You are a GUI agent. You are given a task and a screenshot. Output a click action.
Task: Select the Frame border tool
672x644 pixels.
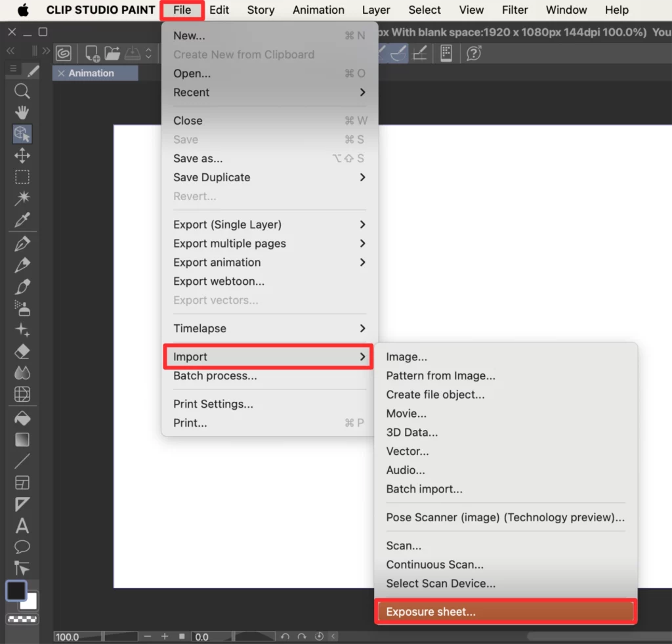tap(22, 483)
